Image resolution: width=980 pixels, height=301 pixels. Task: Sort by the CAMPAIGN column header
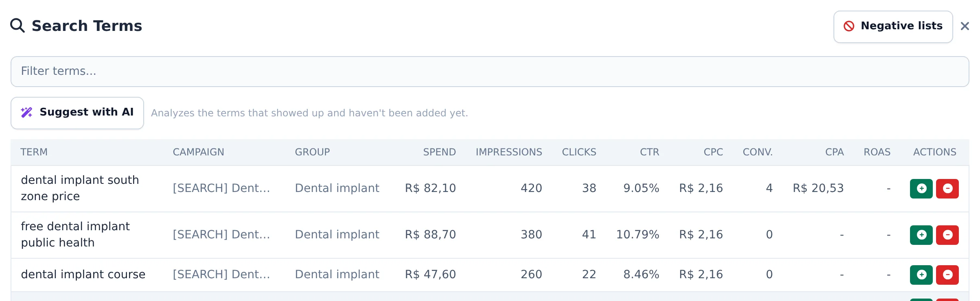pyautogui.click(x=198, y=152)
